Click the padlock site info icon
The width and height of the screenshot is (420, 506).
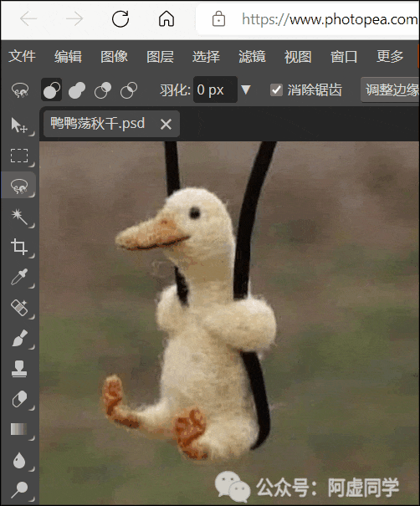[x=218, y=18]
